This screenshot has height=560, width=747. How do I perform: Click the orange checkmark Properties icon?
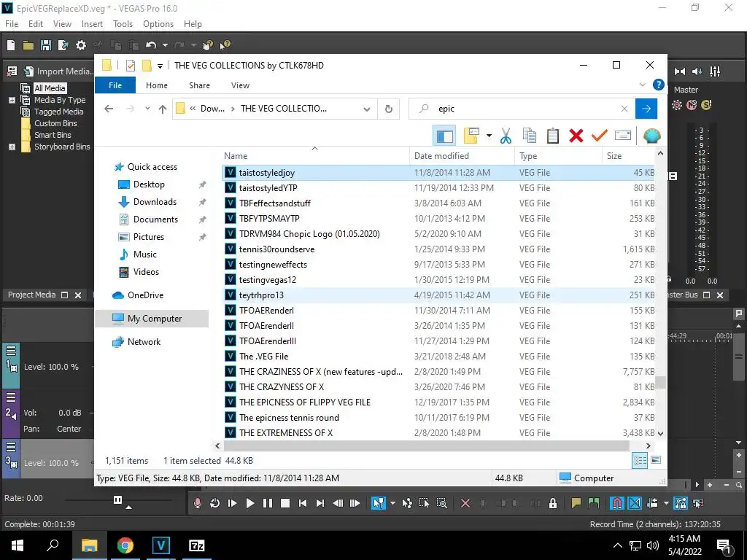(x=600, y=136)
